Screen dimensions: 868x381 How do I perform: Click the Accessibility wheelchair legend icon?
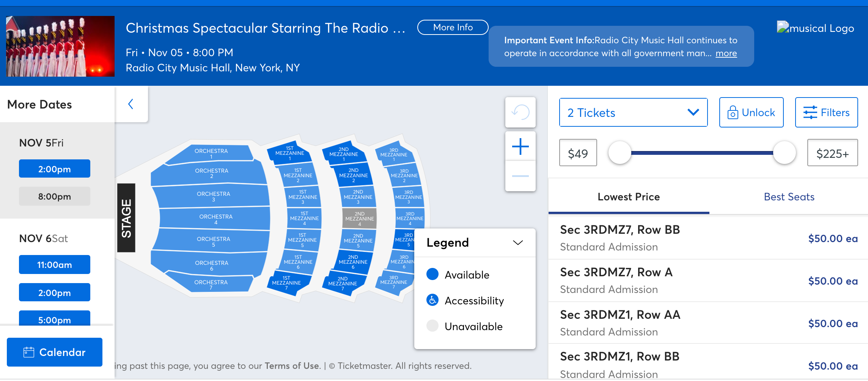(432, 300)
